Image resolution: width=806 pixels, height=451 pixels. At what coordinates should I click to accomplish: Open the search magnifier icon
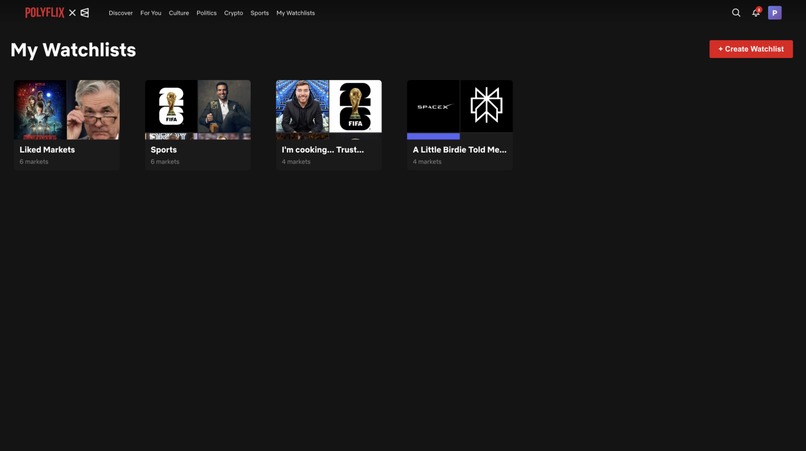(x=736, y=13)
